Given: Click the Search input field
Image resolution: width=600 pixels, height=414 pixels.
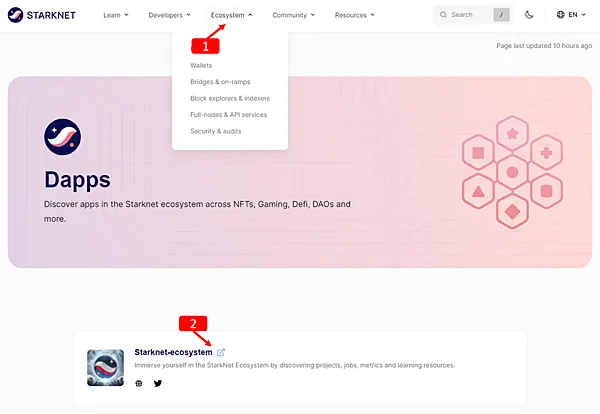Looking at the screenshot, I should (473, 15).
